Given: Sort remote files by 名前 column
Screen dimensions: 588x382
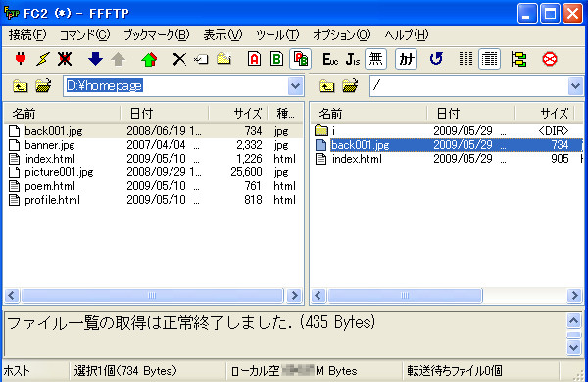Looking at the screenshot, I should click(369, 114).
